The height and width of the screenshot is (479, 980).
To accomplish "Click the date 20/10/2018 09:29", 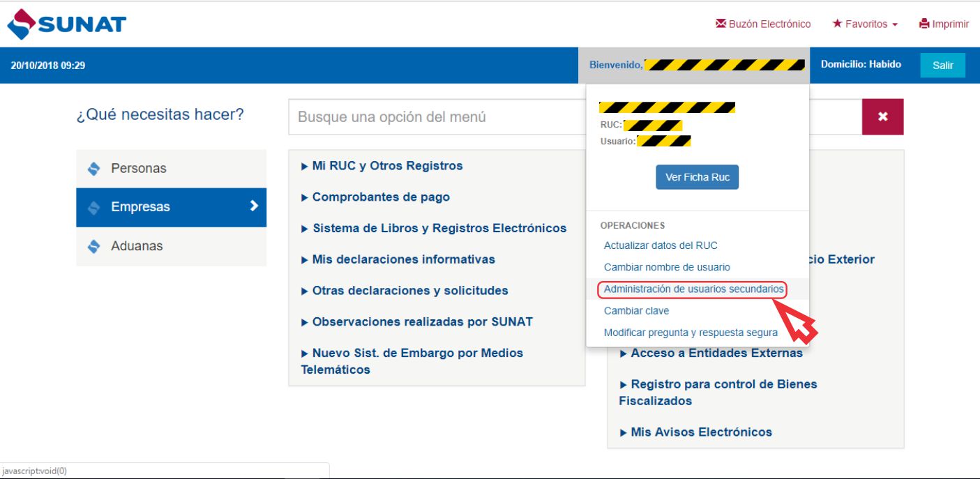I will click(x=48, y=66).
